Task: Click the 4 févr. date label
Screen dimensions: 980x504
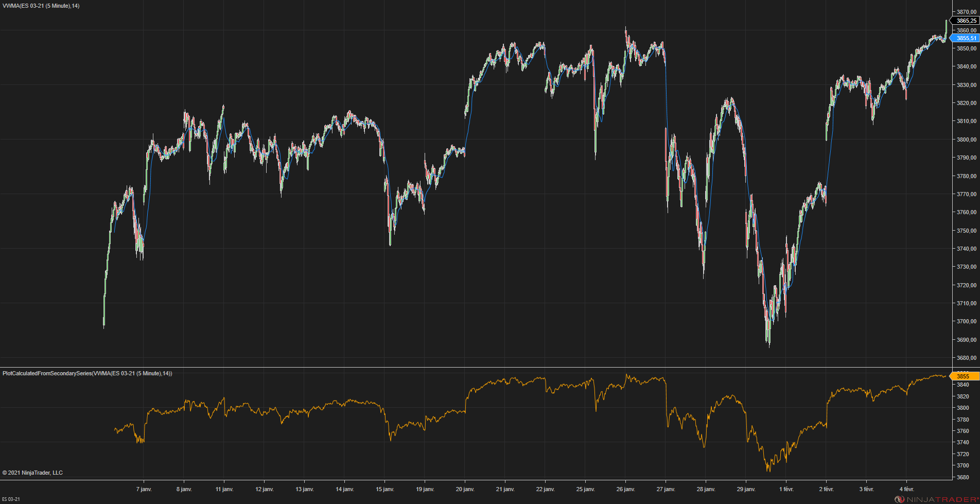Action: point(906,489)
